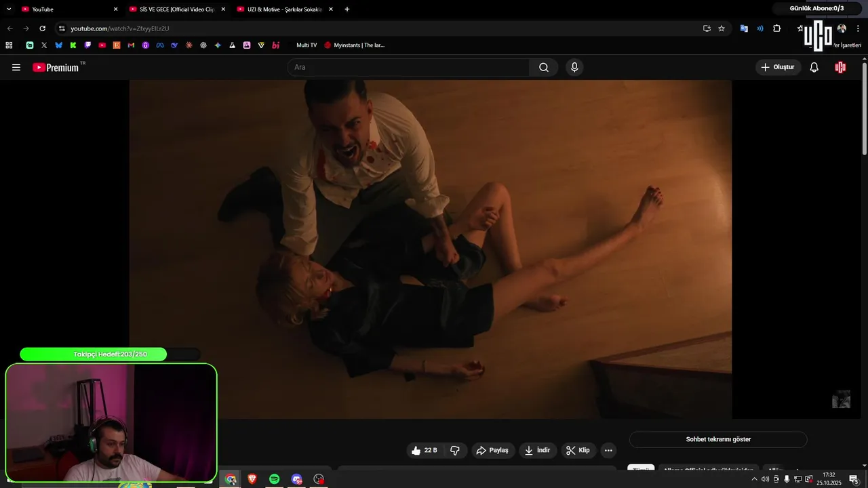Click the page vertical scrollbar
The width and height of the screenshot is (868, 488).
(x=865, y=108)
